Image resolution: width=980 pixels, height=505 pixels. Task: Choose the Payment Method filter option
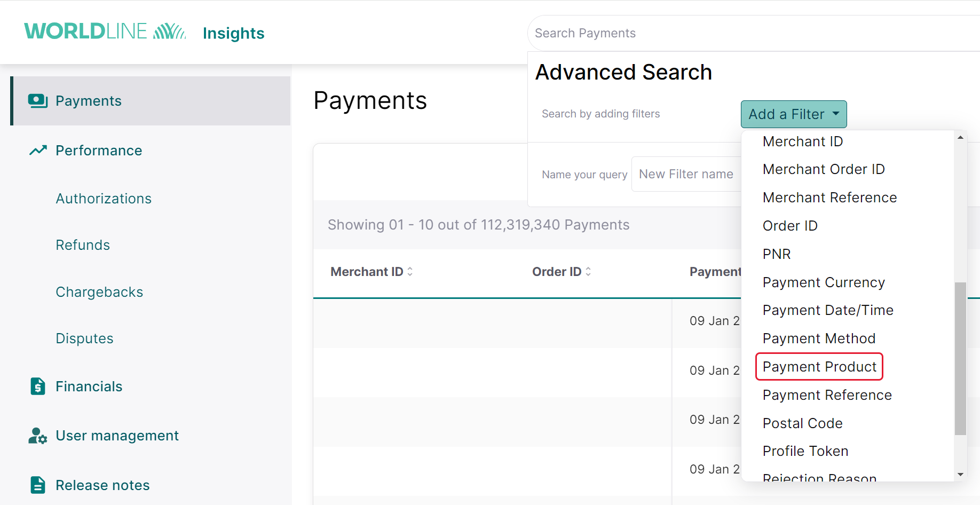pos(819,338)
